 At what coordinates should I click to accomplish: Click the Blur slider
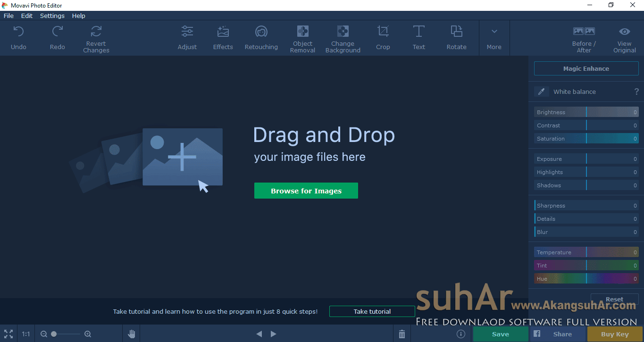pos(586,232)
